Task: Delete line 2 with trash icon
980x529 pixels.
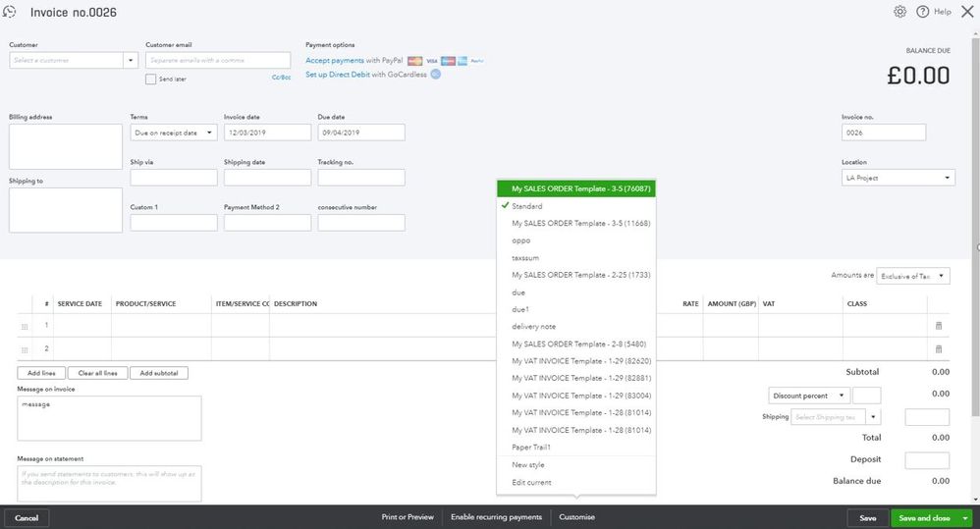Action: pyautogui.click(x=938, y=349)
